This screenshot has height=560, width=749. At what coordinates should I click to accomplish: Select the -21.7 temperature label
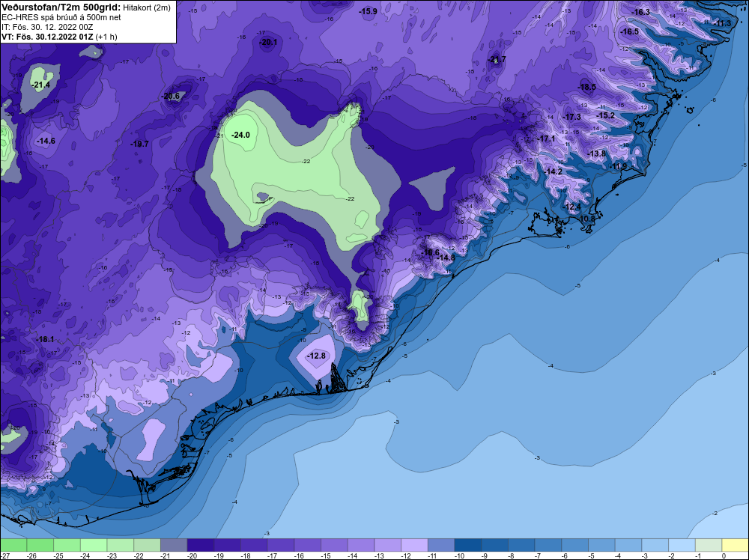[x=497, y=60]
